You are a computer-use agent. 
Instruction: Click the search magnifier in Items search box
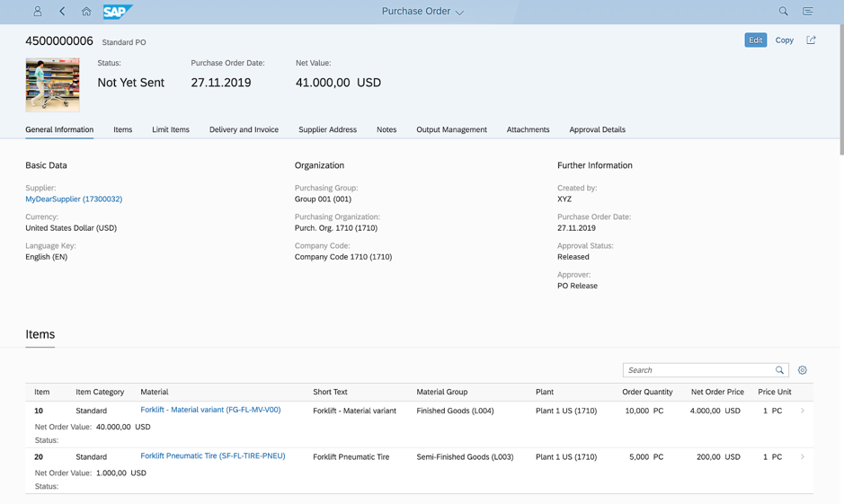pos(779,370)
